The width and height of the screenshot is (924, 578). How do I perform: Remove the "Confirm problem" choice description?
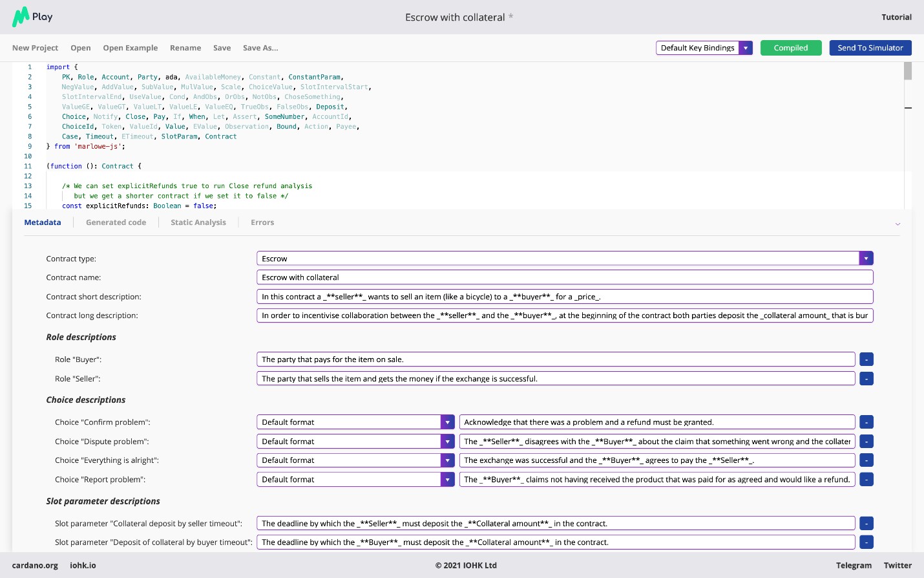pyautogui.click(x=866, y=422)
